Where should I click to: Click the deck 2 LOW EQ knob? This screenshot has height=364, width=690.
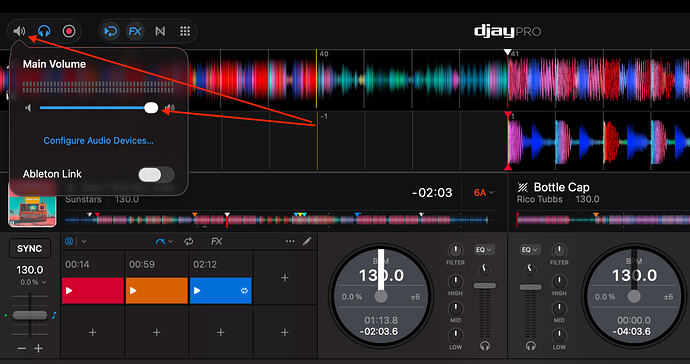click(x=559, y=335)
